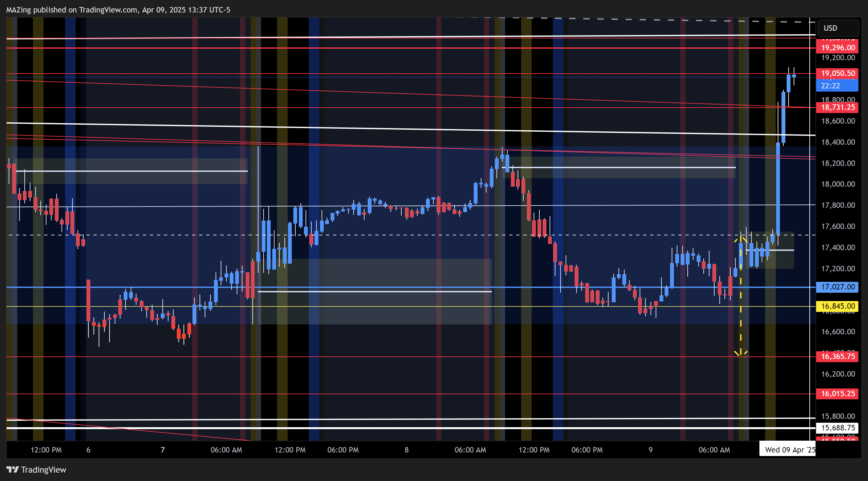The width and height of the screenshot is (868, 481).
Task: Click the first 12:00 PM time axis label
Action: click(46, 450)
